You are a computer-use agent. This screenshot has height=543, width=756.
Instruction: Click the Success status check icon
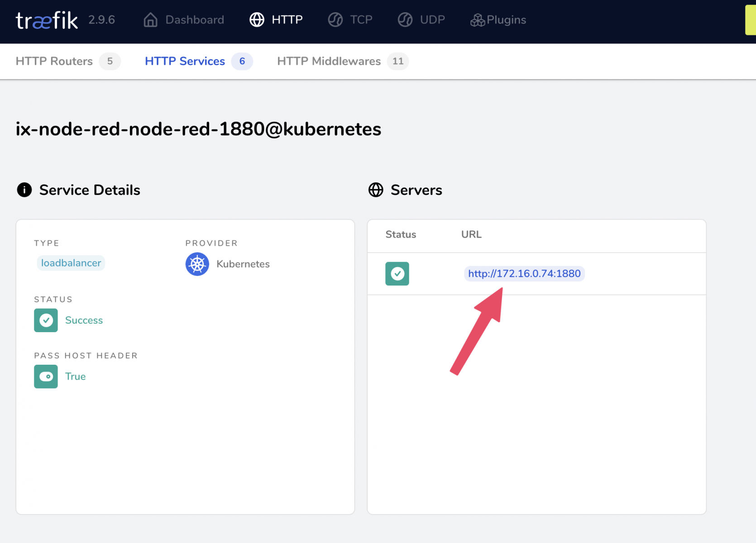pos(46,320)
